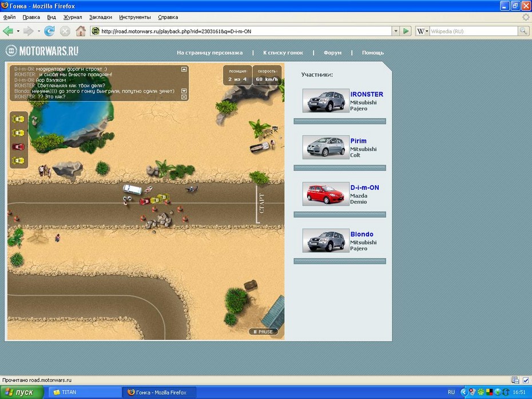This screenshot has height=399, width=532.
Task: Open the green flower ICQ tray icon
Action: coord(481,392)
